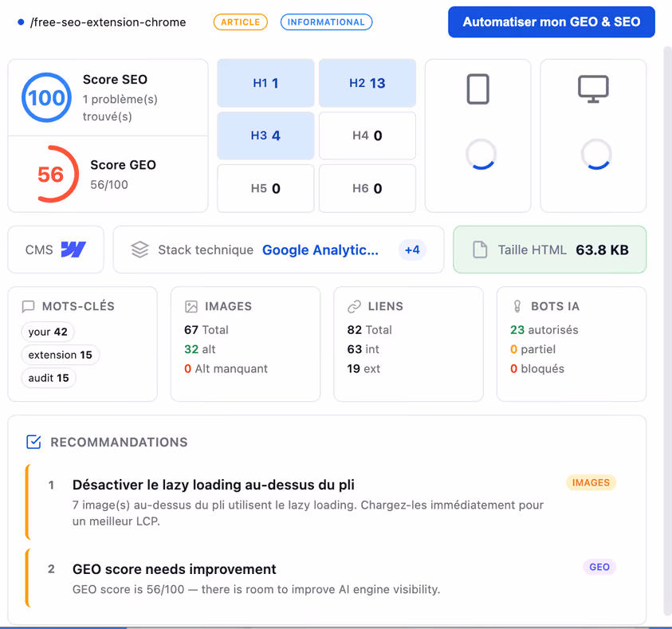
Task: Click the Recommandations checklist icon
Action: [x=33, y=442]
